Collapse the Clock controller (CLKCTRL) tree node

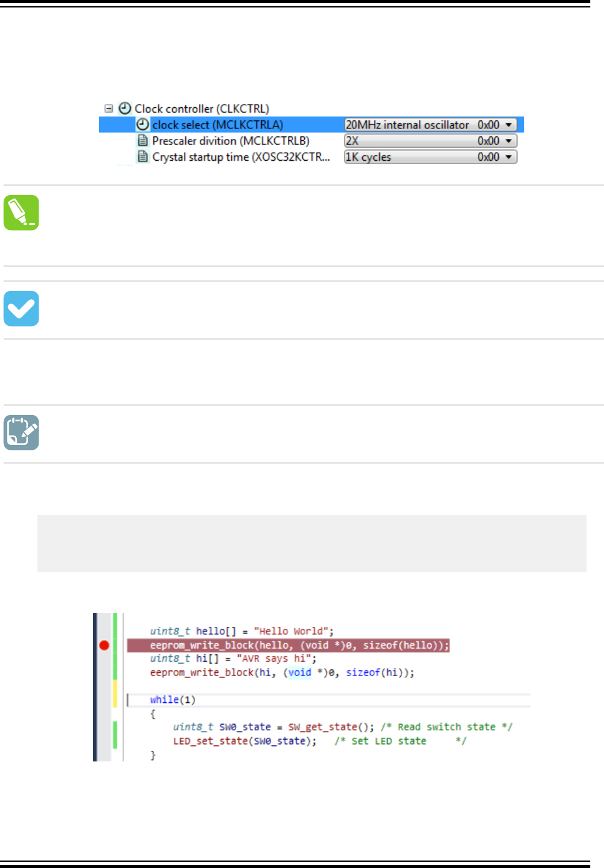108,108
